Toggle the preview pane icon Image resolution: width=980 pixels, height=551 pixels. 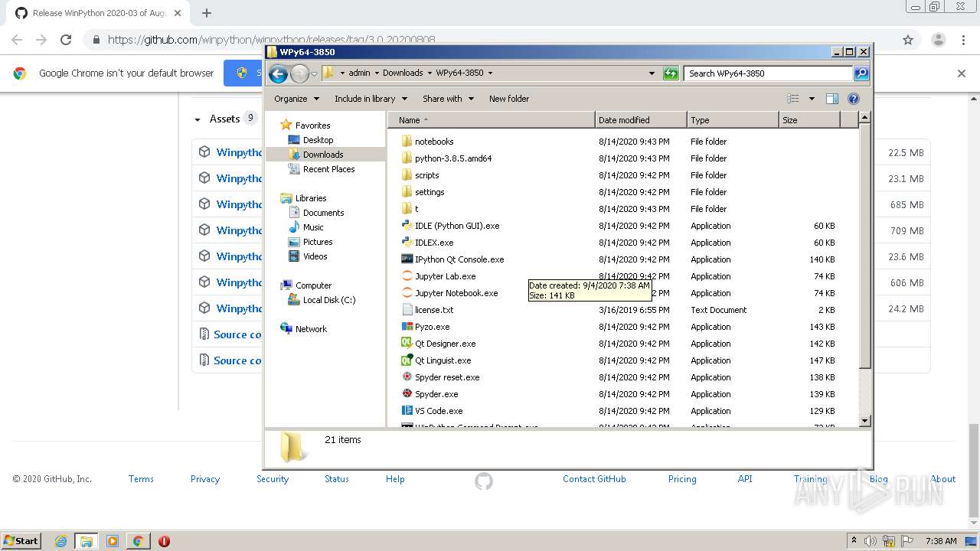click(x=832, y=99)
